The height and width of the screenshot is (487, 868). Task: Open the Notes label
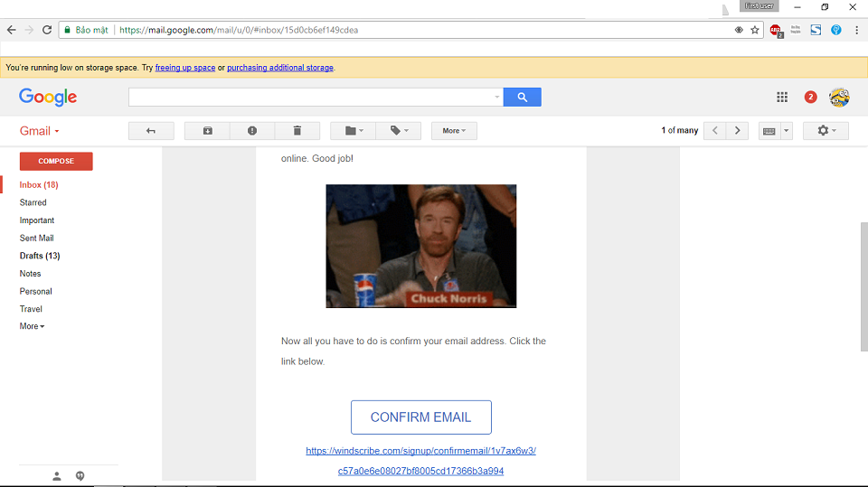coord(31,274)
